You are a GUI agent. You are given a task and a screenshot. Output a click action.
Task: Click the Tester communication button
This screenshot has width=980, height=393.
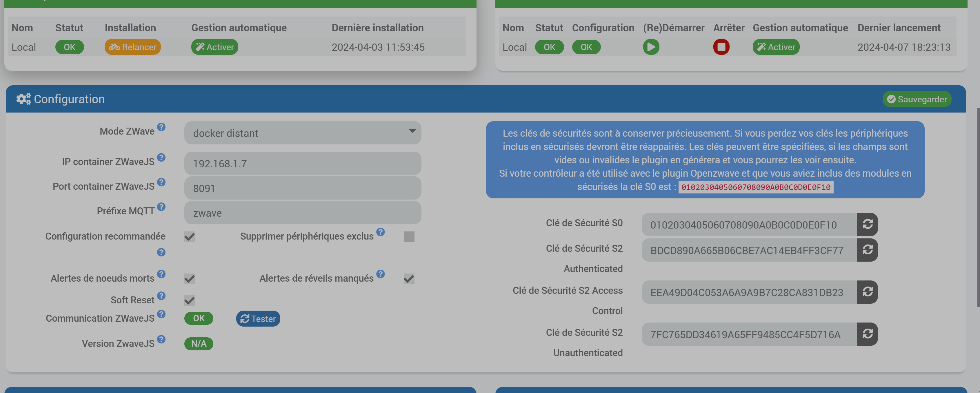point(258,319)
